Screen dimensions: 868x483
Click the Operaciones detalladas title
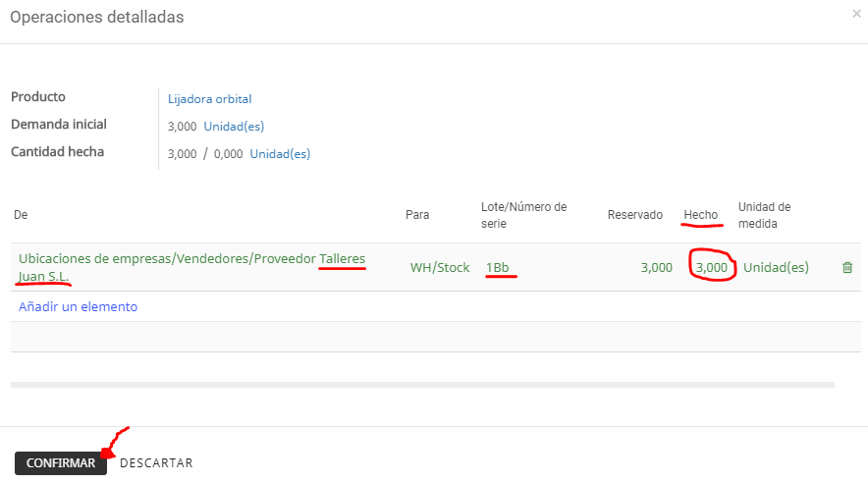coord(97,17)
